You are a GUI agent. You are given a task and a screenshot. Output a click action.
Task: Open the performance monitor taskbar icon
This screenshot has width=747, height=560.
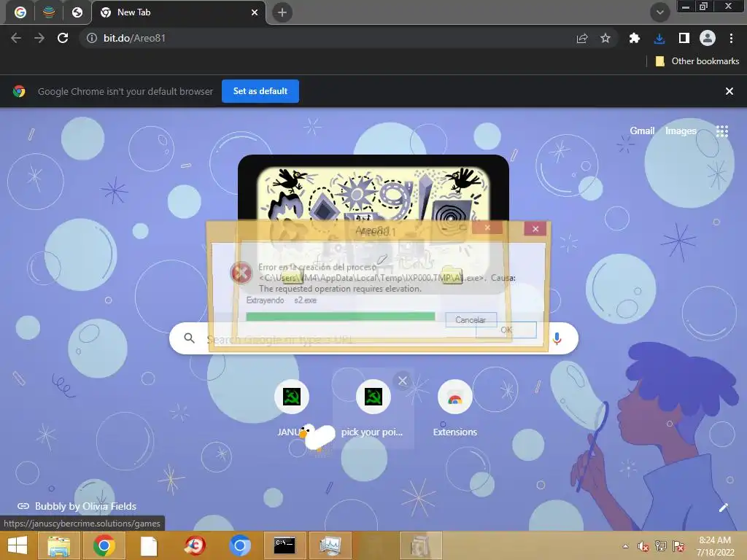point(330,545)
